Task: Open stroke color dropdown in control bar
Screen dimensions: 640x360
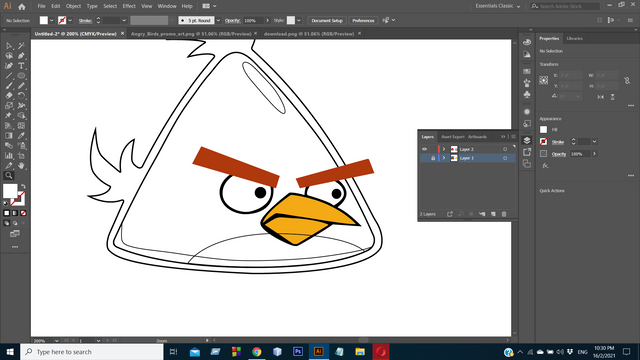Action: click(70, 20)
